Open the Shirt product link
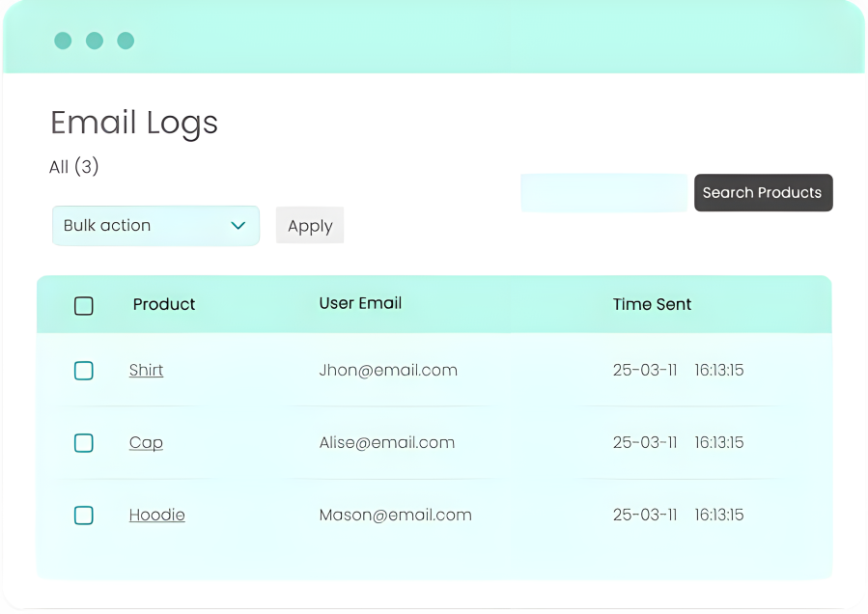Screen dimensions: 868x614 tap(146, 371)
